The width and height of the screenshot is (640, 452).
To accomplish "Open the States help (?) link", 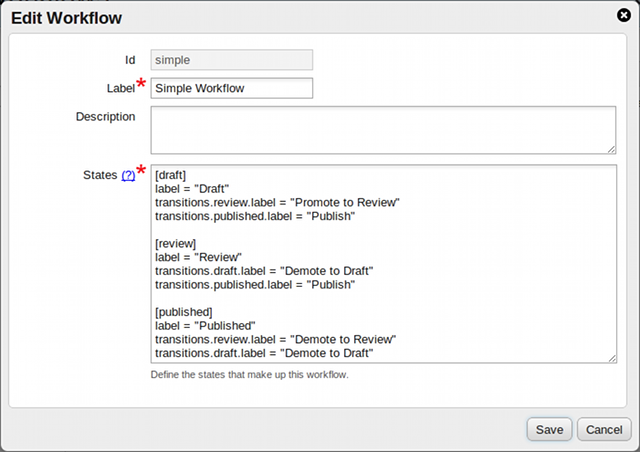I will click(x=128, y=175).
